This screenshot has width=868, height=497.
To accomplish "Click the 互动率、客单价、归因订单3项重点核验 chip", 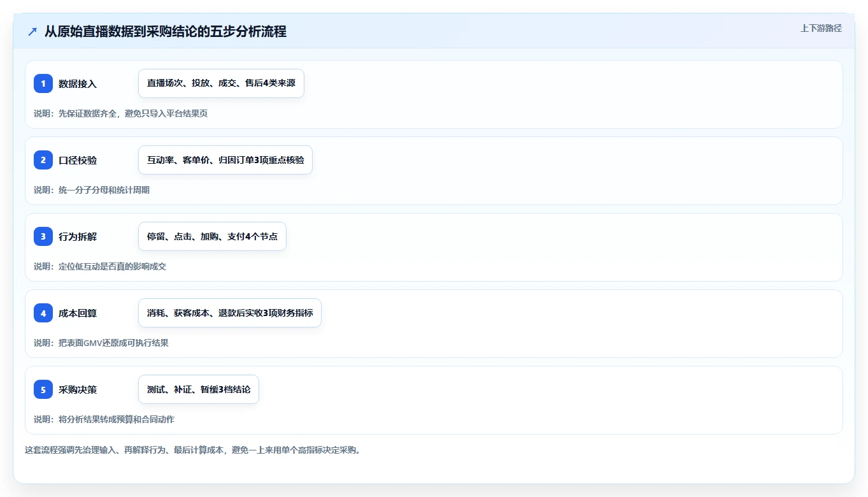I will coord(225,160).
